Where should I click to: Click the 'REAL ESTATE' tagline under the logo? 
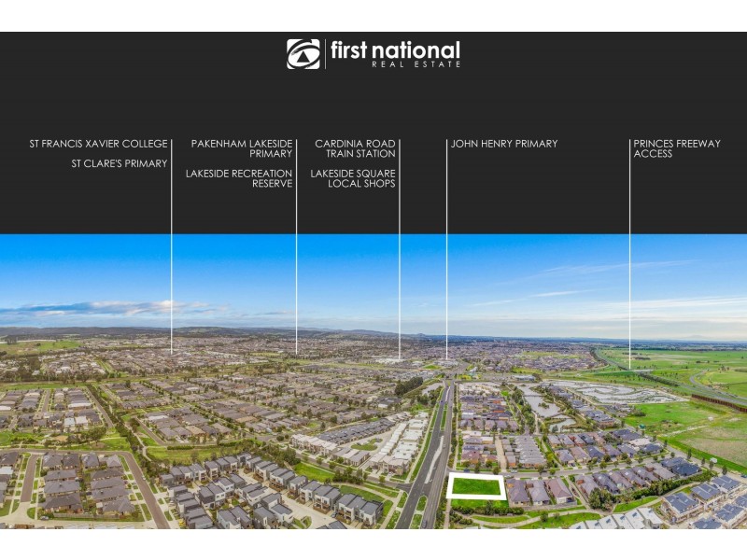coord(416,64)
